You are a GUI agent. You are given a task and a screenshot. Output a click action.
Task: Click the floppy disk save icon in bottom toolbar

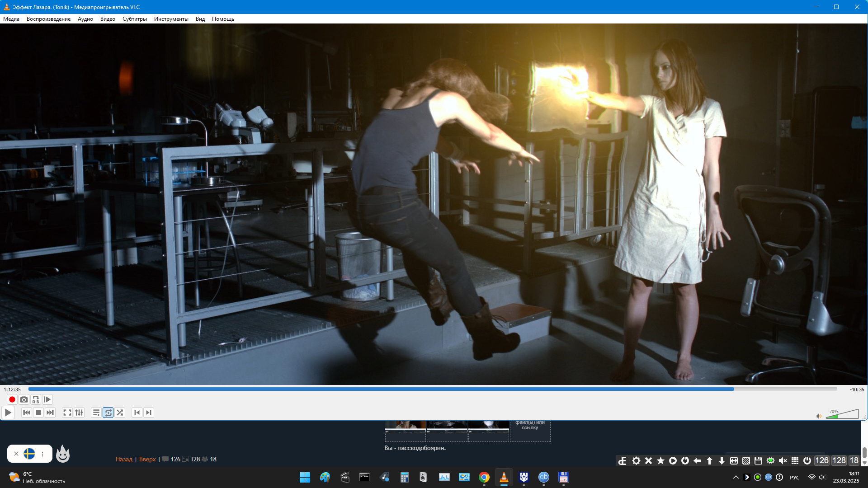(758, 460)
